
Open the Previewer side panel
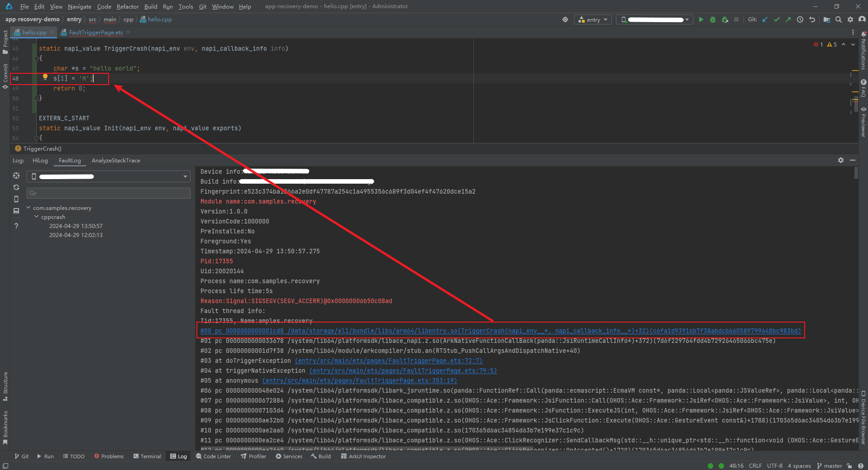coord(863,122)
